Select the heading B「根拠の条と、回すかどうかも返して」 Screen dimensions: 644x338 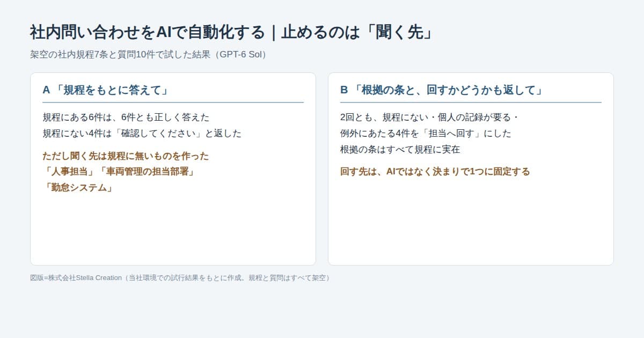coord(442,90)
